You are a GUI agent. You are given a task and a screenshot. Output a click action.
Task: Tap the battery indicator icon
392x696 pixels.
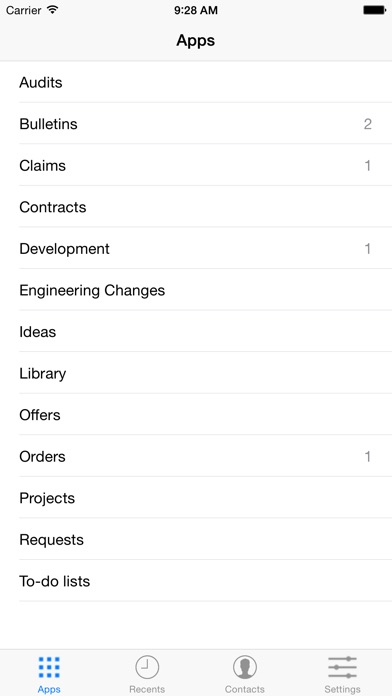pos(374,10)
